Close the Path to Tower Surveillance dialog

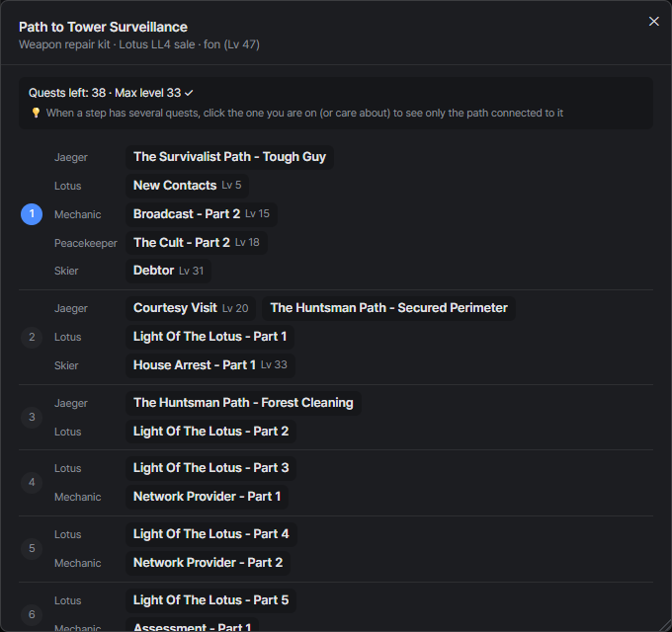(653, 22)
